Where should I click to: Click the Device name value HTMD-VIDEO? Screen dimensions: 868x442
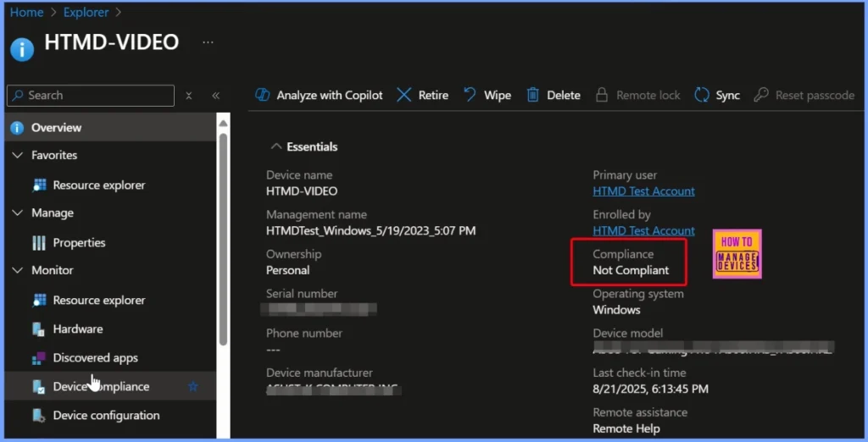point(302,191)
